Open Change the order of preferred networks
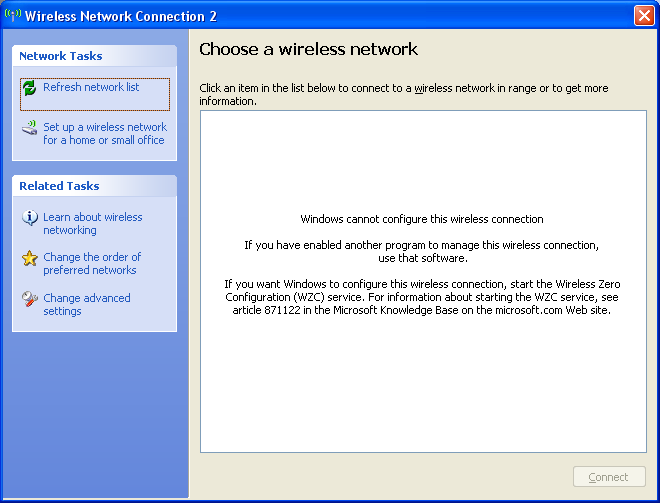 coord(92,263)
